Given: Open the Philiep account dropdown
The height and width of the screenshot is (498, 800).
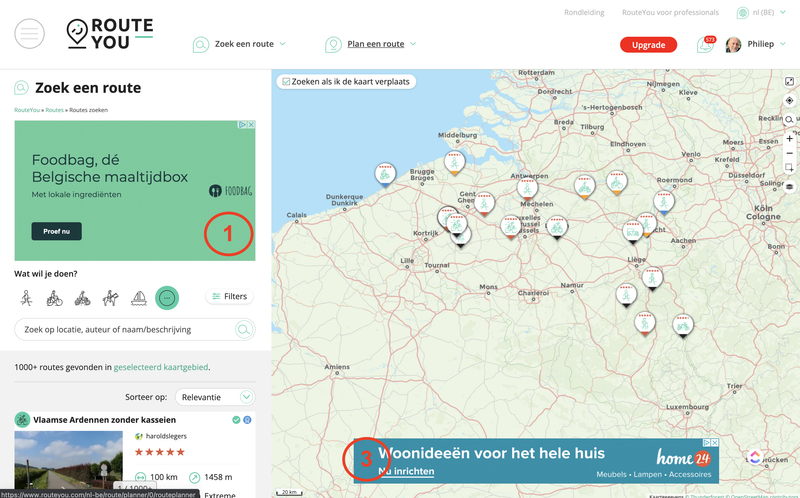Looking at the screenshot, I should 783,44.
